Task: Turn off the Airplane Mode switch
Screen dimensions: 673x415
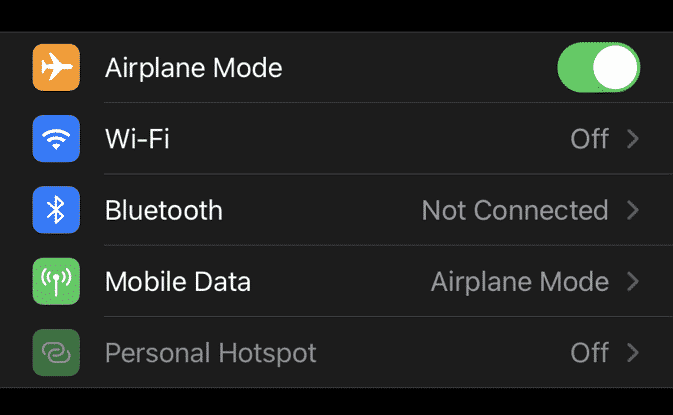Action: click(598, 67)
